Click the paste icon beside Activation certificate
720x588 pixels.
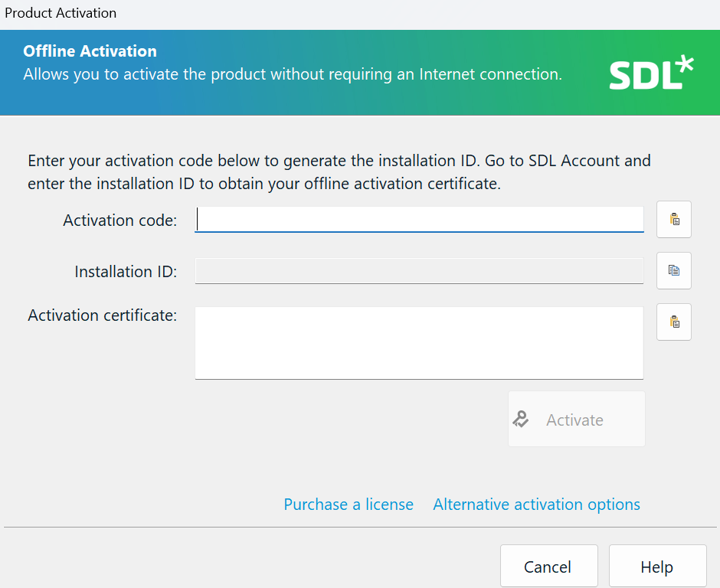pyautogui.click(x=673, y=322)
